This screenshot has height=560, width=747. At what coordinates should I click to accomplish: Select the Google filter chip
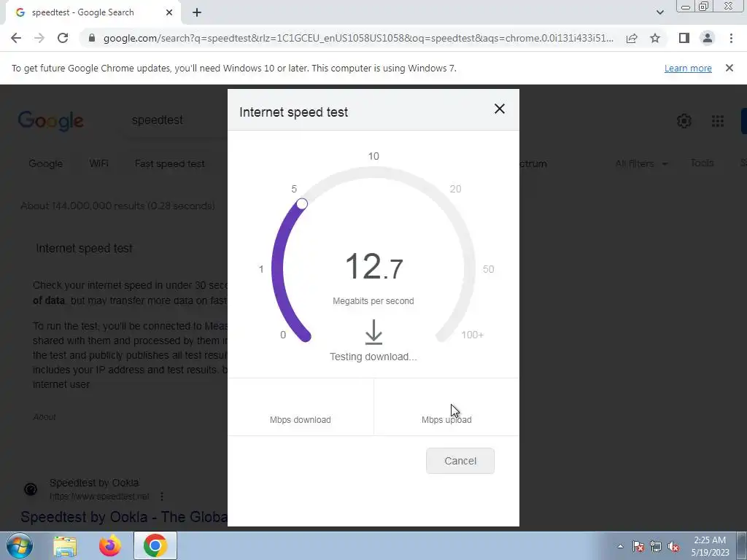click(x=46, y=163)
